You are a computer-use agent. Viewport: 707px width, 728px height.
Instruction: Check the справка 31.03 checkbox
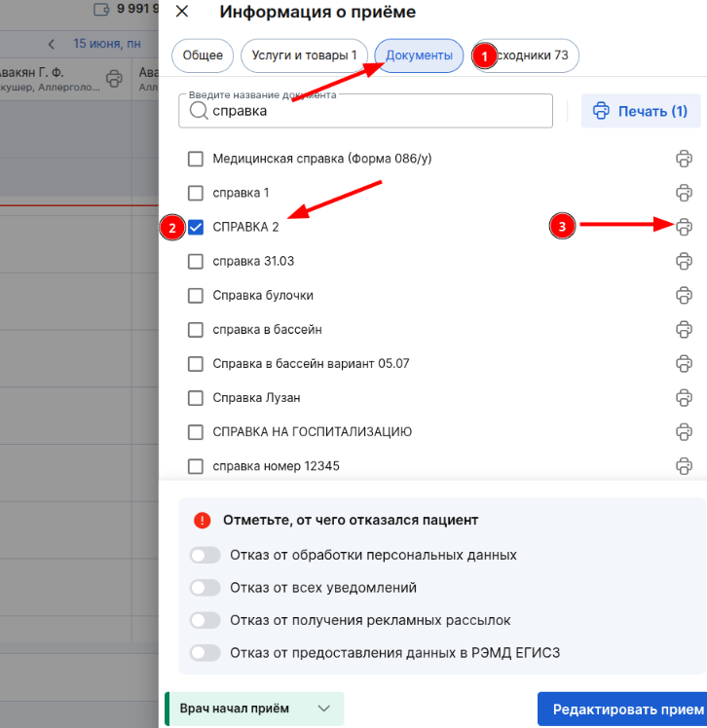[196, 262]
